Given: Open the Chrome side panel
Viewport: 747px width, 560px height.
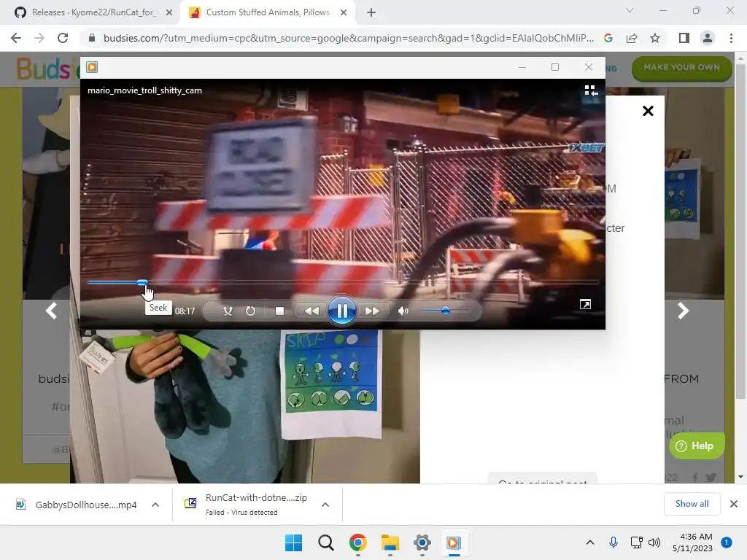Looking at the screenshot, I should (684, 38).
